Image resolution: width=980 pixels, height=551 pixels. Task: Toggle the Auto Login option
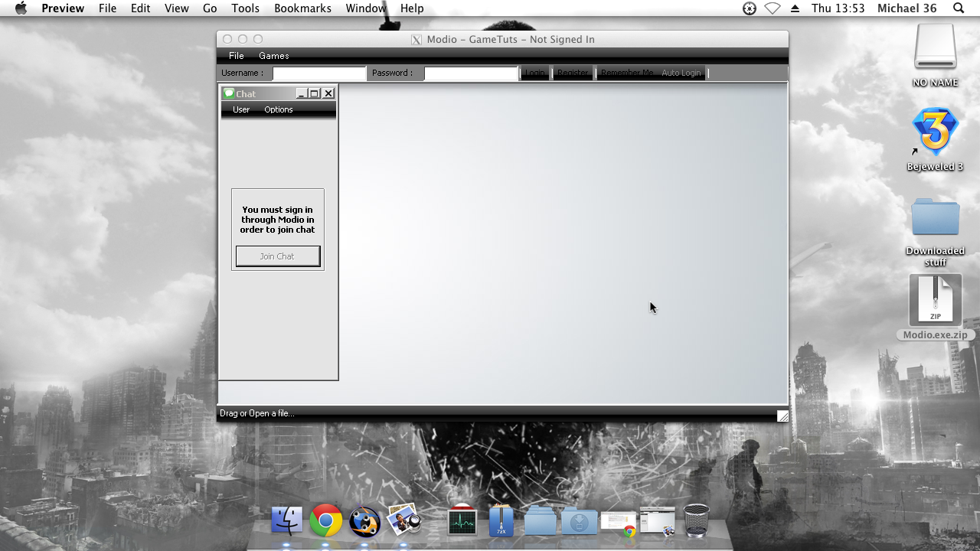click(681, 73)
